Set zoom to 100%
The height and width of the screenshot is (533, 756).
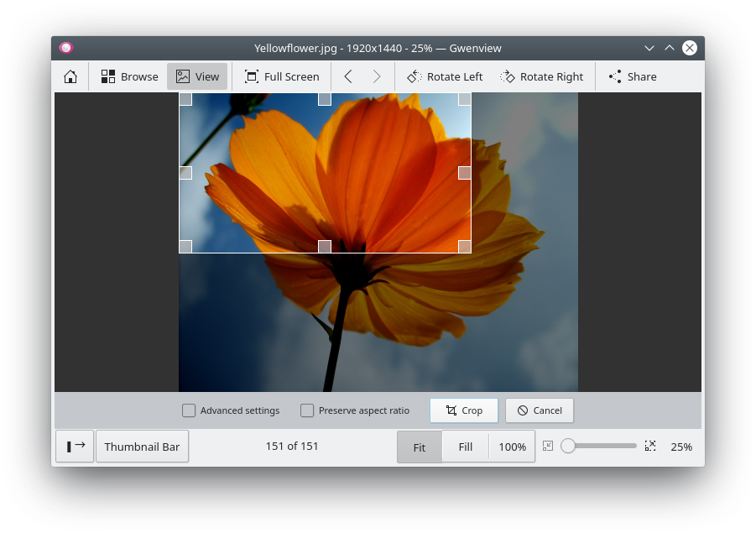[x=512, y=447]
